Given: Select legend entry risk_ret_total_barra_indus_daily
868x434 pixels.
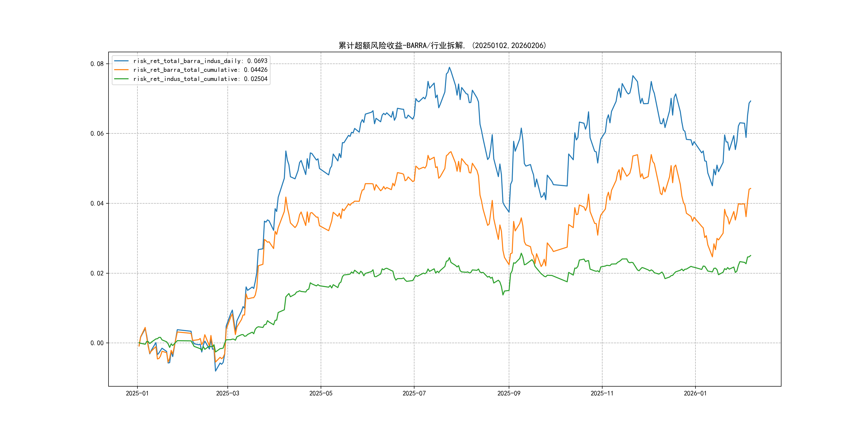Looking at the screenshot, I should (200, 61).
